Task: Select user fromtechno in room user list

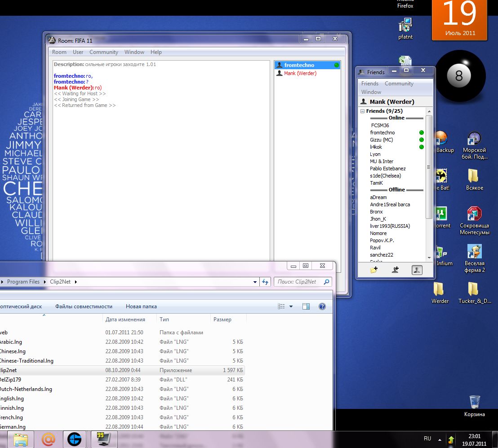Action: click(x=307, y=65)
